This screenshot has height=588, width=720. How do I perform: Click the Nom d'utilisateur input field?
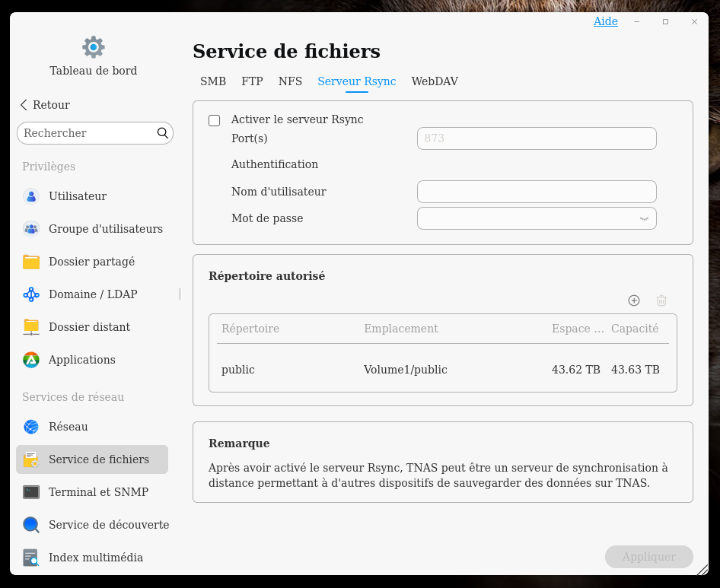pyautogui.click(x=536, y=192)
